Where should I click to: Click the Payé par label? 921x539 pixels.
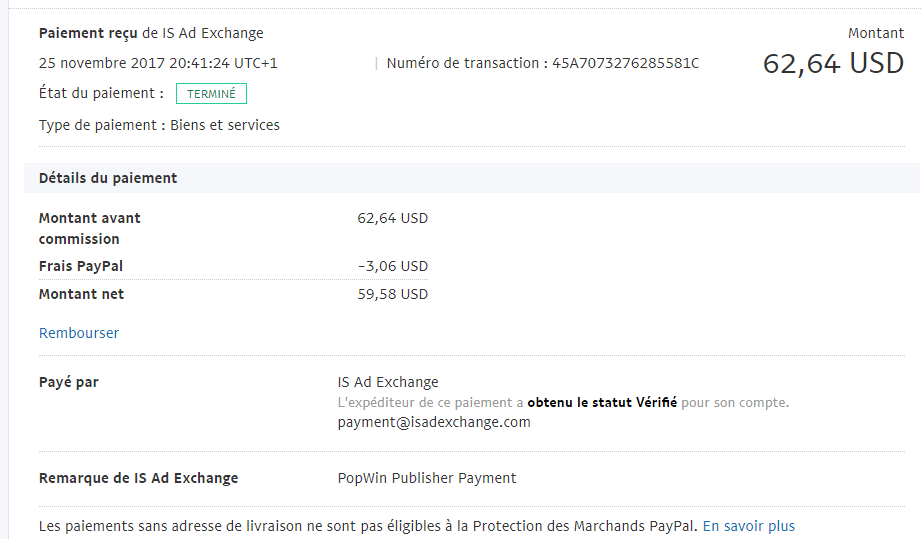click(x=69, y=382)
